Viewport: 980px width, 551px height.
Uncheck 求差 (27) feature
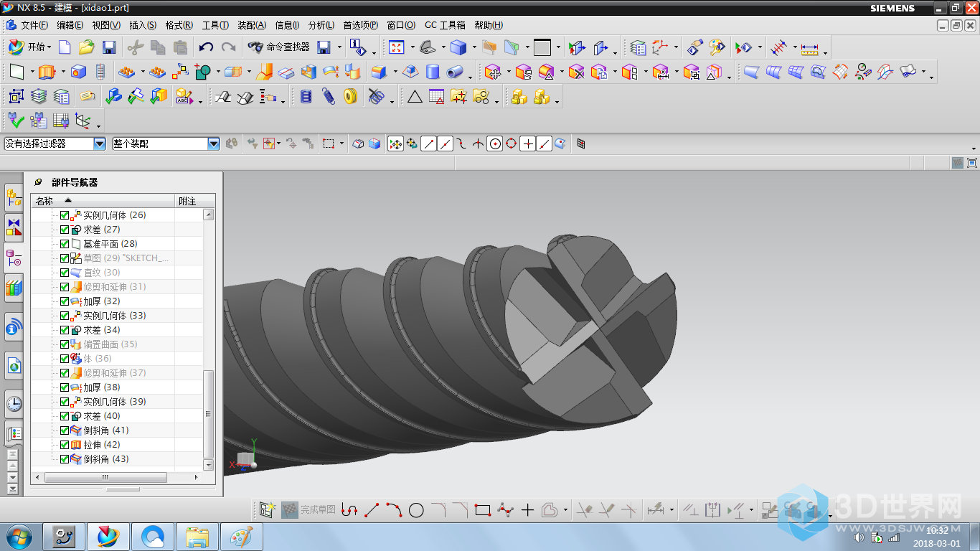point(65,230)
